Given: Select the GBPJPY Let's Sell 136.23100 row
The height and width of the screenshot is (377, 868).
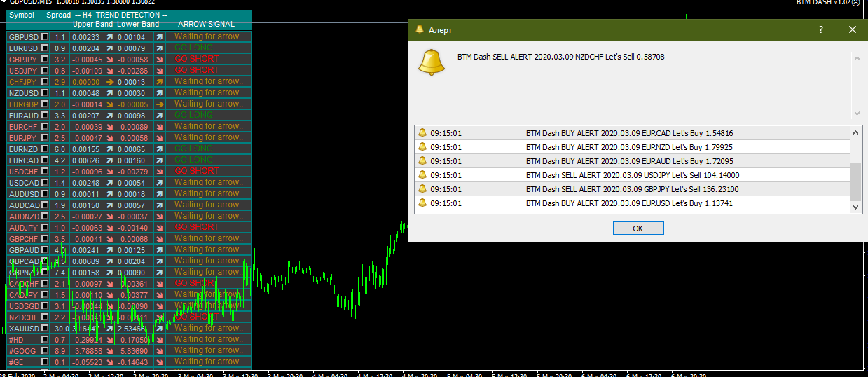Looking at the screenshot, I should (632, 189).
